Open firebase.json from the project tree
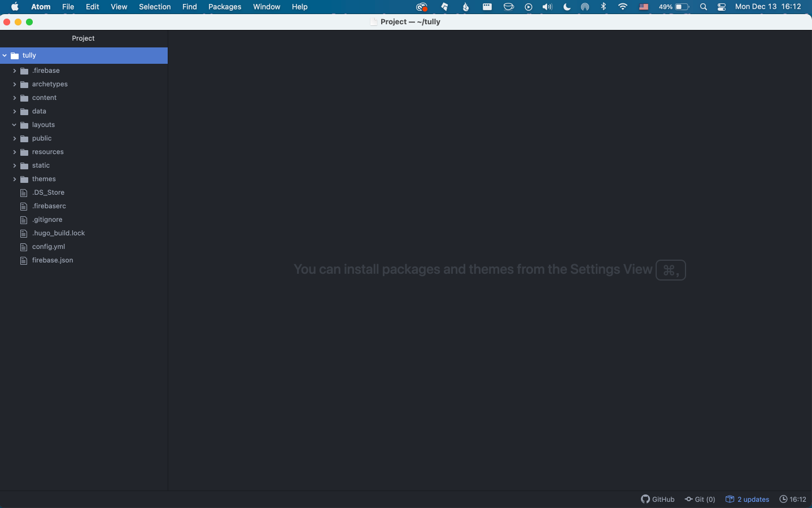 pos(53,260)
